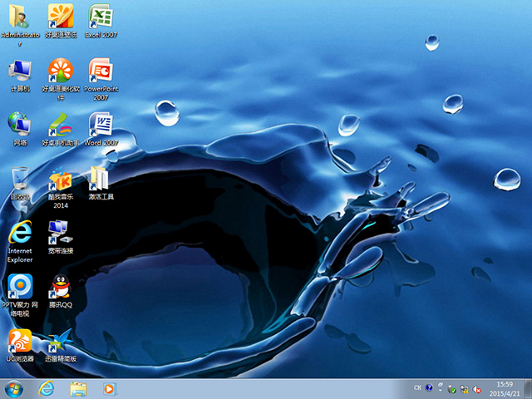Click the CH input language indicator
Image resolution: width=532 pixels, height=399 pixels.
coord(417,388)
